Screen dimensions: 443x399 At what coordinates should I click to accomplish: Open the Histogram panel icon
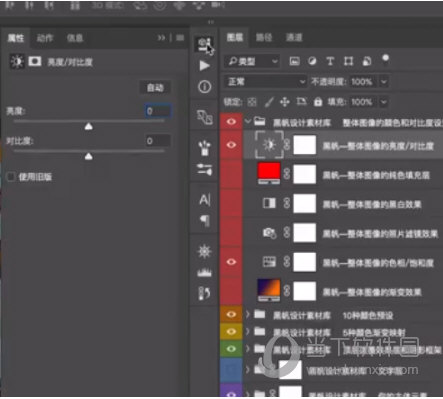coord(204,272)
